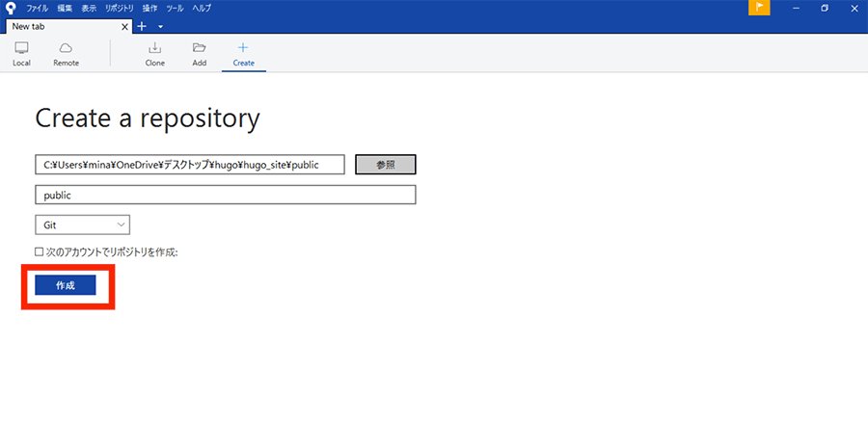Enable 次のアカウントでリポジトリを作成 checkbox
868x448 pixels.
click(x=40, y=252)
